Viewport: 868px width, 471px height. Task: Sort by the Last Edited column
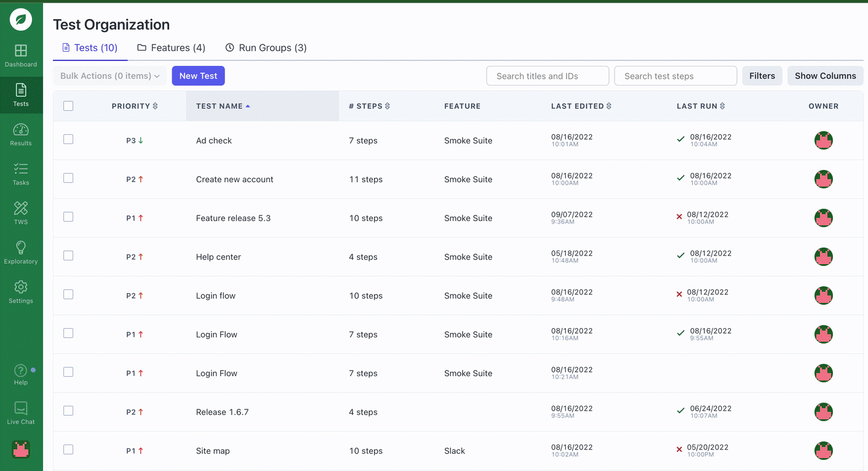[x=581, y=106]
